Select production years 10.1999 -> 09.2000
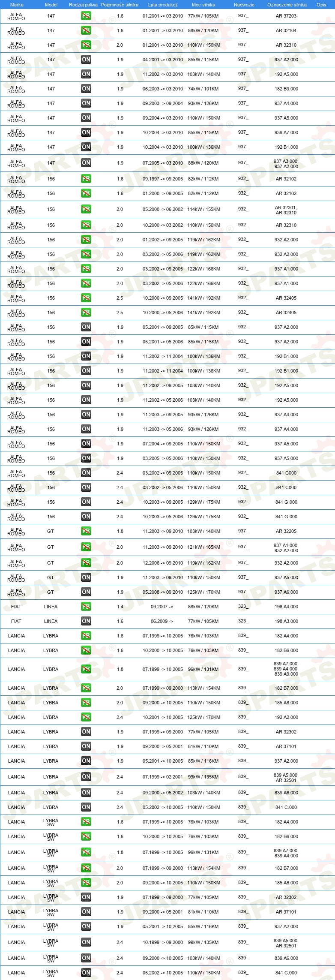335x980 pixels. click(163, 942)
